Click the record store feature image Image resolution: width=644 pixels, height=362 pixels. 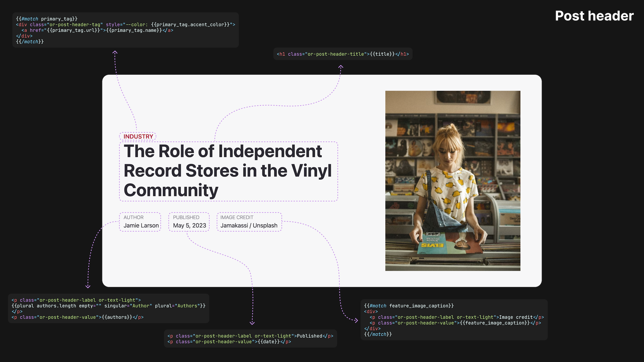pos(452,180)
